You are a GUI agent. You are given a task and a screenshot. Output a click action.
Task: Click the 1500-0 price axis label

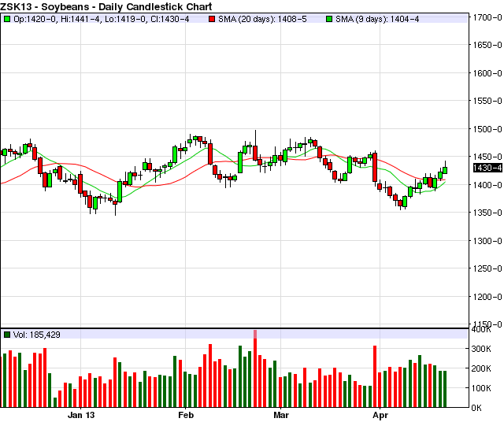pos(487,129)
